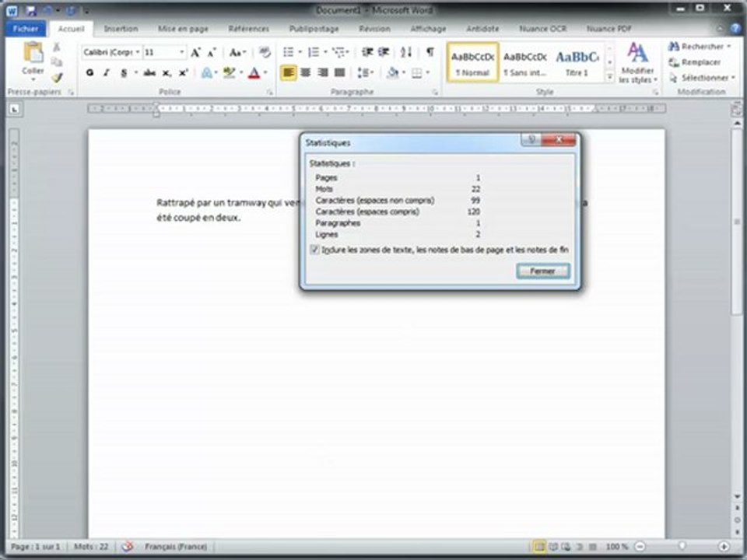Select Center alignment icon
The image size is (747, 560).
click(306, 73)
